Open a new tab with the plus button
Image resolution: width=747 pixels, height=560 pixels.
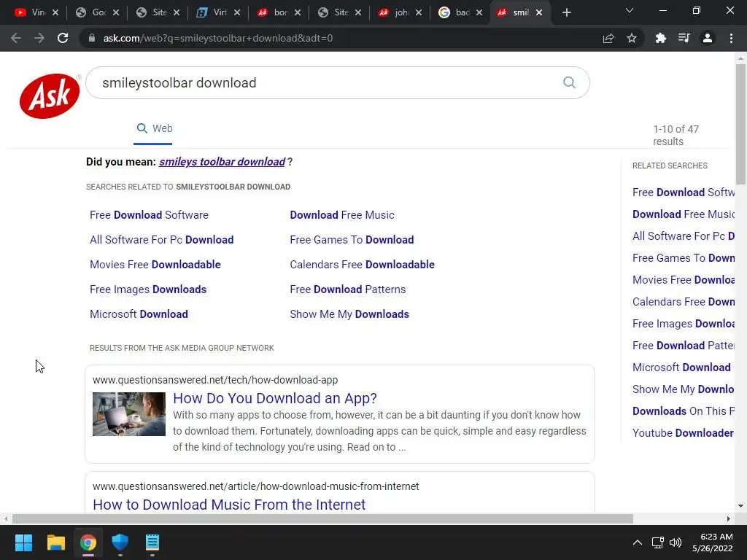point(566,12)
